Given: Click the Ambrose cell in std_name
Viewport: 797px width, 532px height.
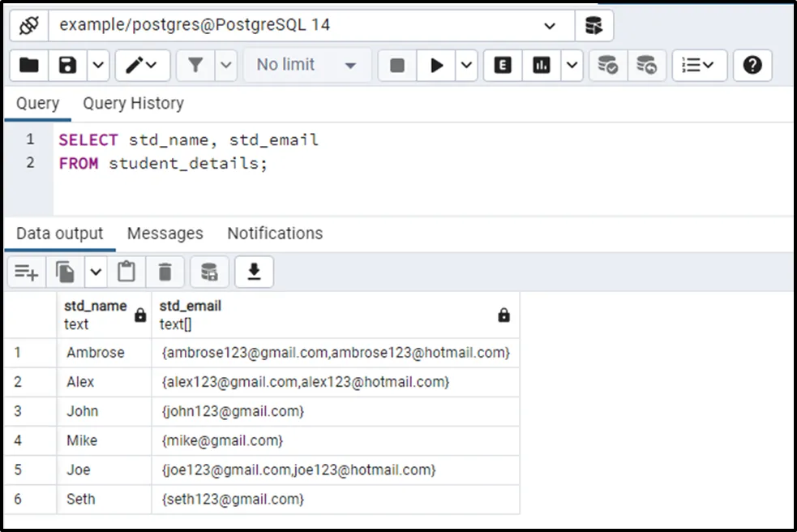Looking at the screenshot, I should 96,353.
